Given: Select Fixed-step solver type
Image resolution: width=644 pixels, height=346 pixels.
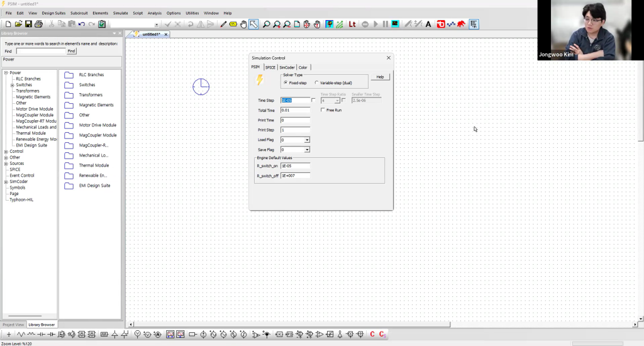Looking at the screenshot, I should click(x=286, y=82).
